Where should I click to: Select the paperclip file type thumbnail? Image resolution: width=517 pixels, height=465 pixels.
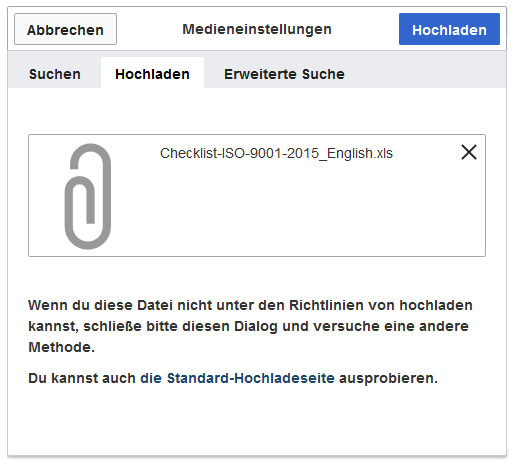tap(88, 196)
